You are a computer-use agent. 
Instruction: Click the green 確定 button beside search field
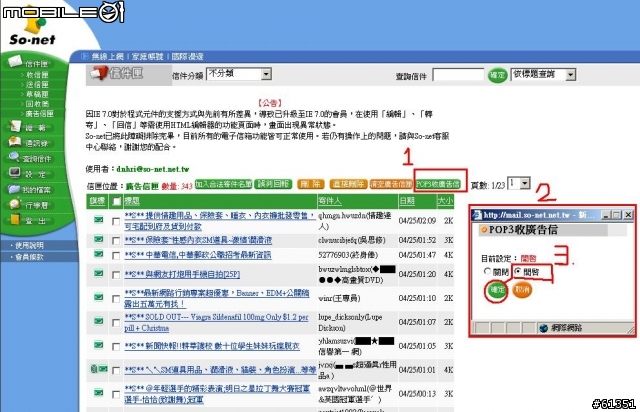coord(497,75)
